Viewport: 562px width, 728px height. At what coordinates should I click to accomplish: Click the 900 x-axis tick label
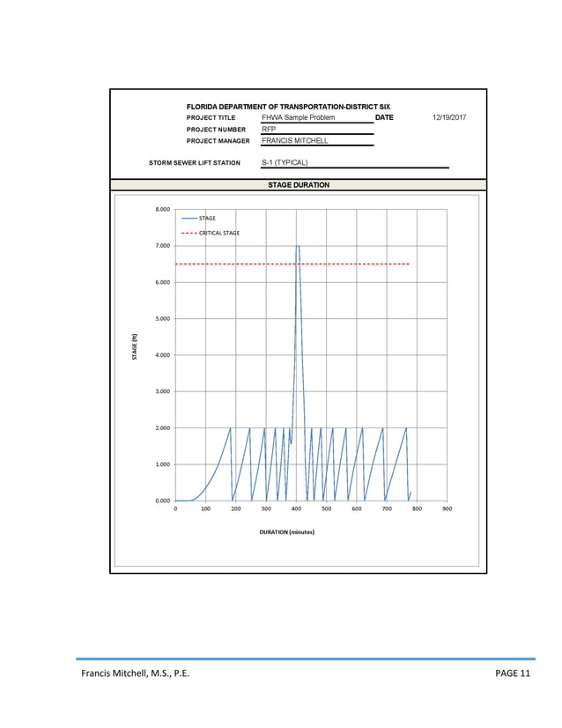(x=447, y=509)
